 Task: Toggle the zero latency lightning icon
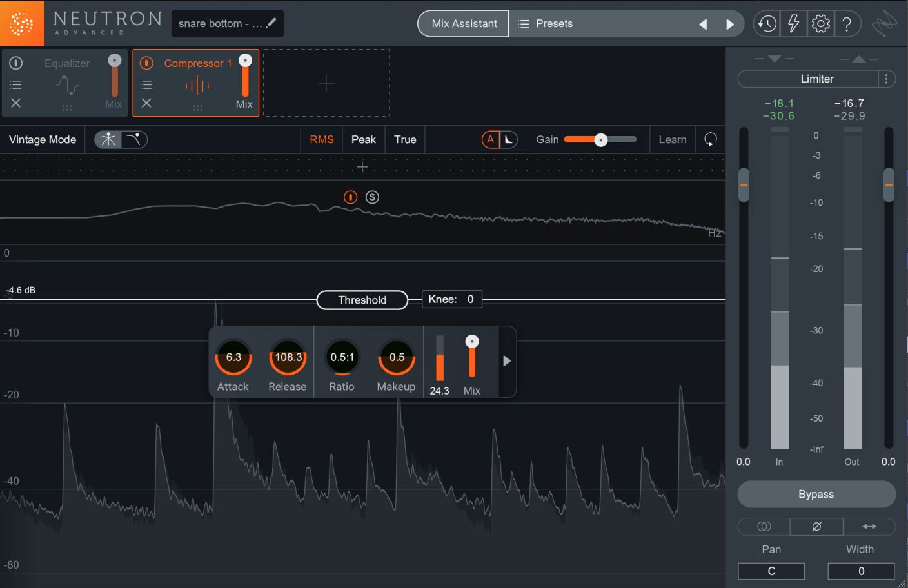point(794,24)
